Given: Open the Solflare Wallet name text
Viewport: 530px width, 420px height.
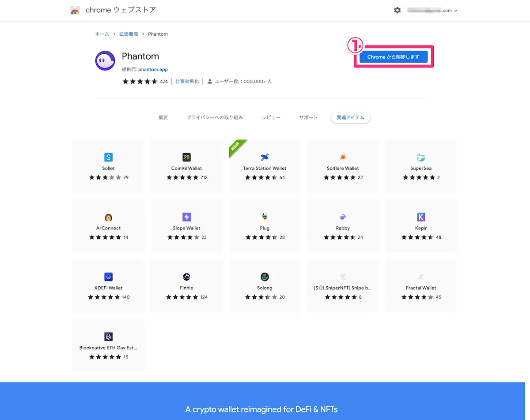Looking at the screenshot, I should (343, 168).
